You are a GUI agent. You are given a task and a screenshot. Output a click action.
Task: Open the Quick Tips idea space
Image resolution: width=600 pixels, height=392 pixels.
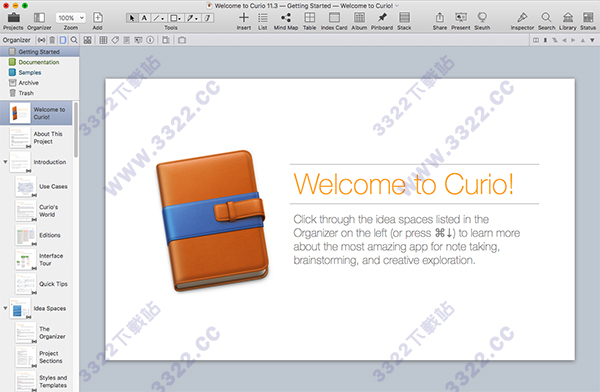[x=42, y=284]
